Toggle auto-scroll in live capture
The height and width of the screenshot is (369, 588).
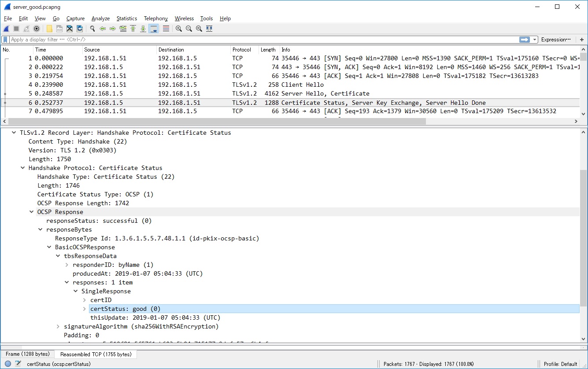tap(153, 28)
